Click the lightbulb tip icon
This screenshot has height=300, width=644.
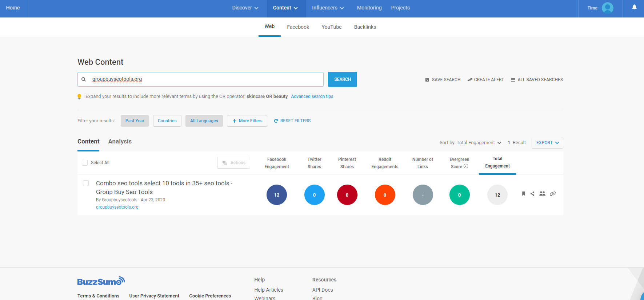click(79, 96)
